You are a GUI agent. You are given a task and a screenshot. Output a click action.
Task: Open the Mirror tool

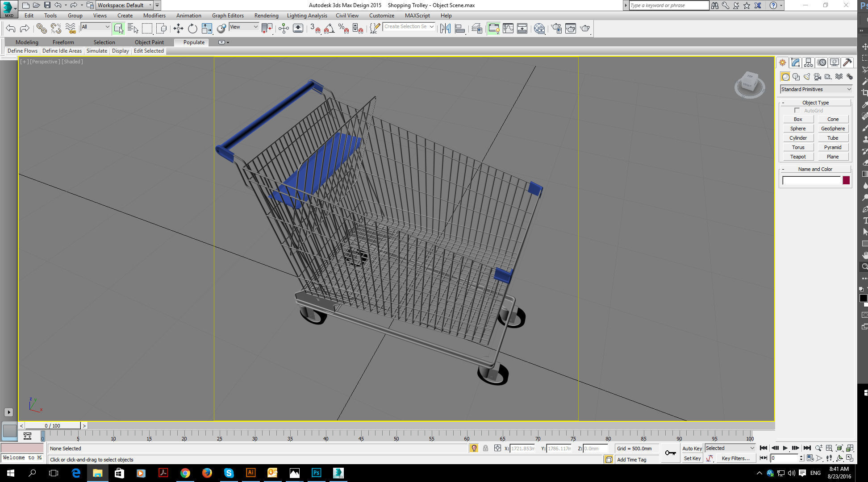pos(445,29)
